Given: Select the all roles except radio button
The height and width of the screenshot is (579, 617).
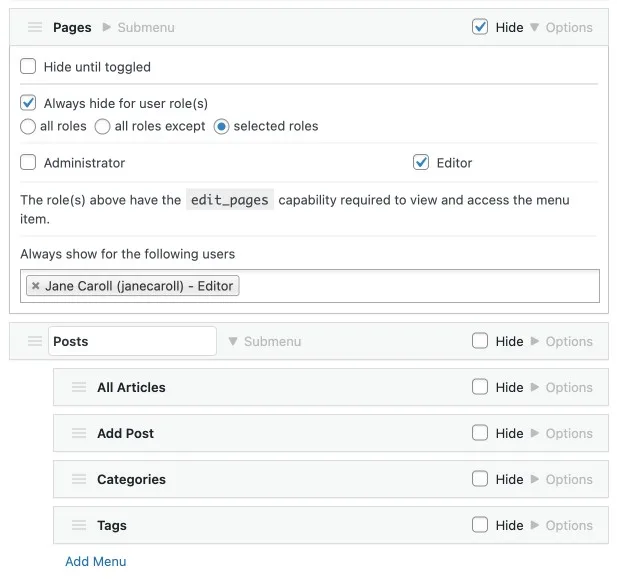Looking at the screenshot, I should [102, 127].
